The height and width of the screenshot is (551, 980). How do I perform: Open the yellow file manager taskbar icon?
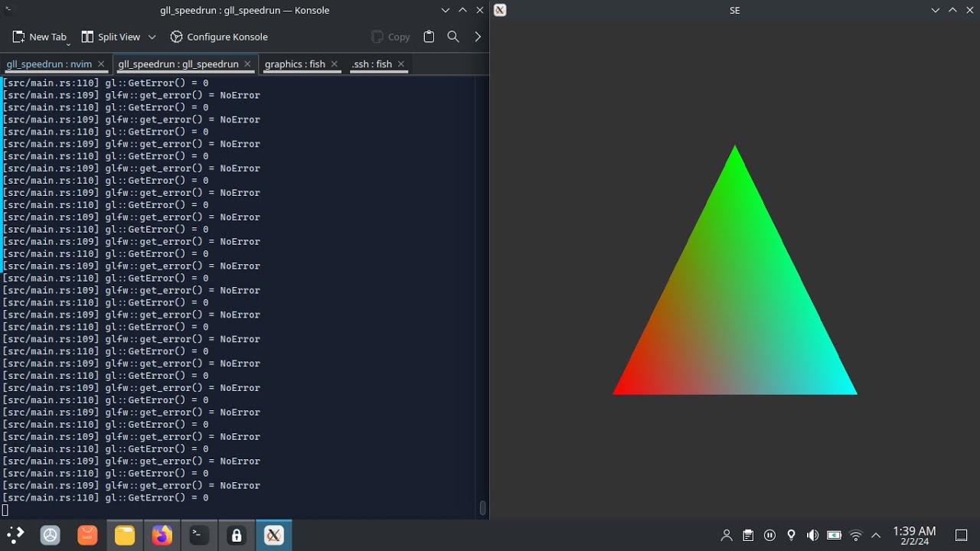pyautogui.click(x=125, y=536)
